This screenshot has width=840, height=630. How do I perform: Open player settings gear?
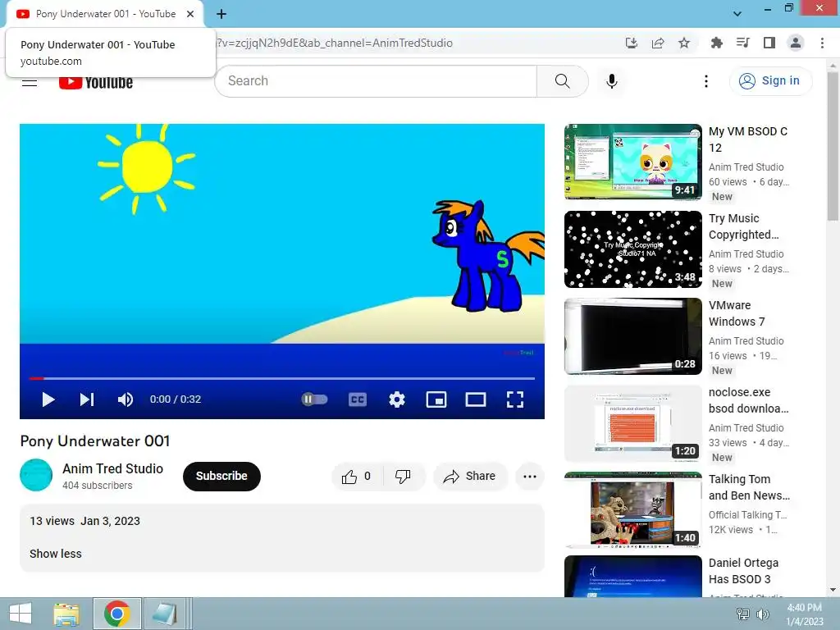(x=397, y=399)
